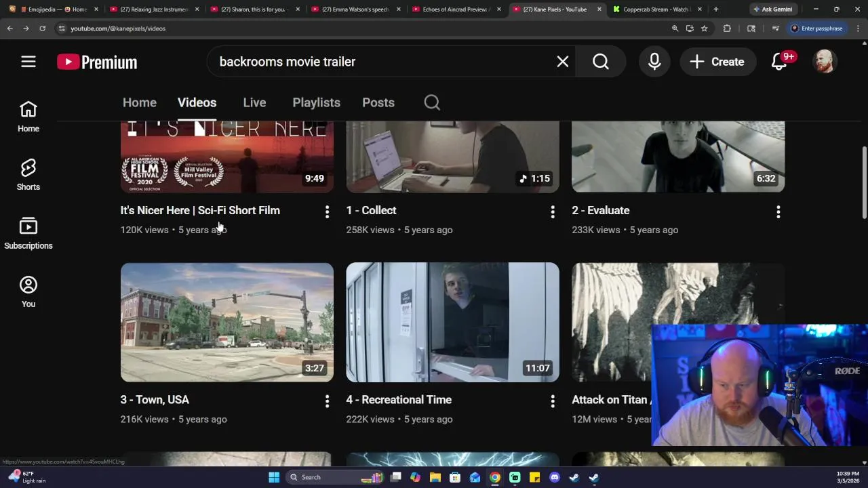
Task: Reload the page with the refresh icon
Action: 42,28
